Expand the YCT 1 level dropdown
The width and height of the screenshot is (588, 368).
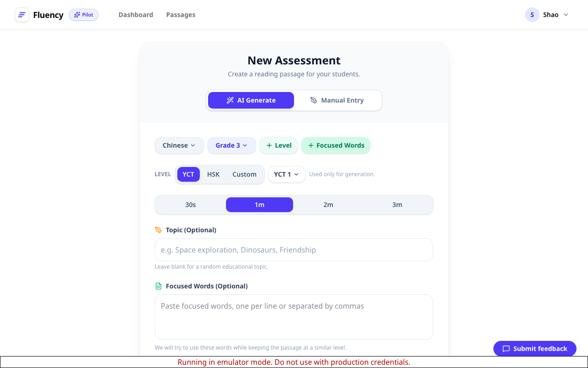[x=287, y=174]
